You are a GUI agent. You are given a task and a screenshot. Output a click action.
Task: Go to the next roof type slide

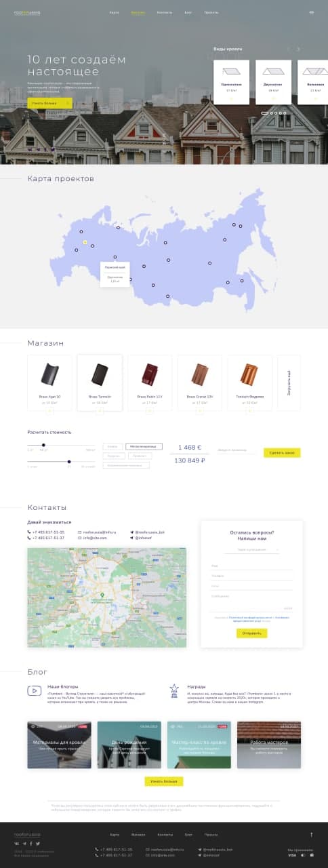[x=298, y=49]
